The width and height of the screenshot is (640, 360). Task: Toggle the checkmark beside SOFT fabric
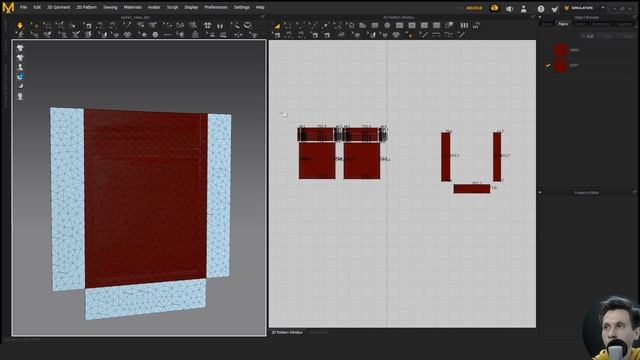point(548,65)
